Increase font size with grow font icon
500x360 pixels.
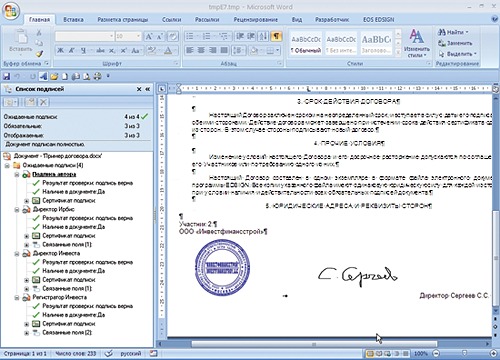point(149,36)
